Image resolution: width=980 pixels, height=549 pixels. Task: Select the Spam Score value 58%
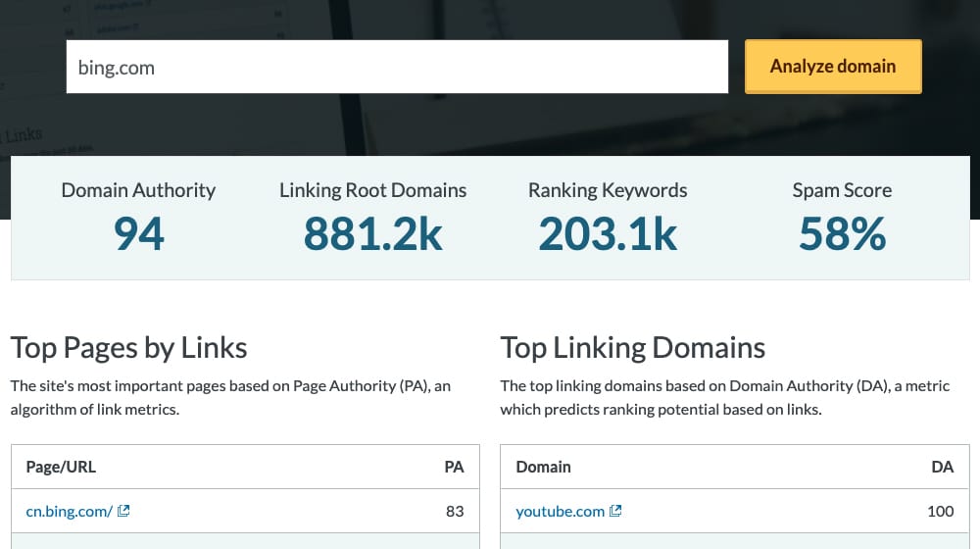tap(842, 234)
